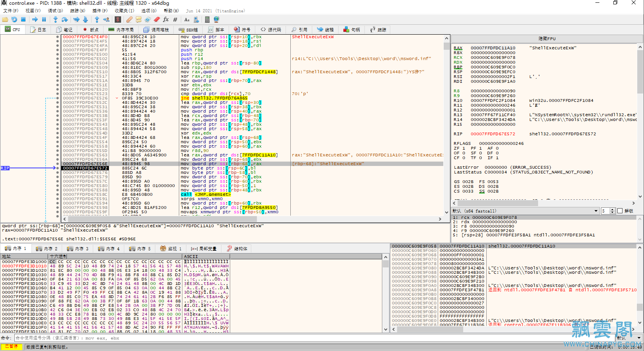Open the Bookmarks red icon
This screenshot has height=351, width=644.
click(157, 19)
